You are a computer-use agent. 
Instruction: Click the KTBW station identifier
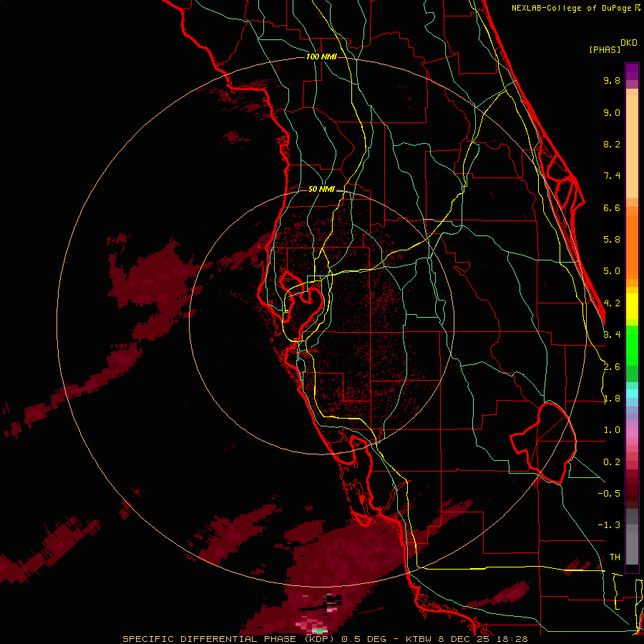(x=419, y=639)
